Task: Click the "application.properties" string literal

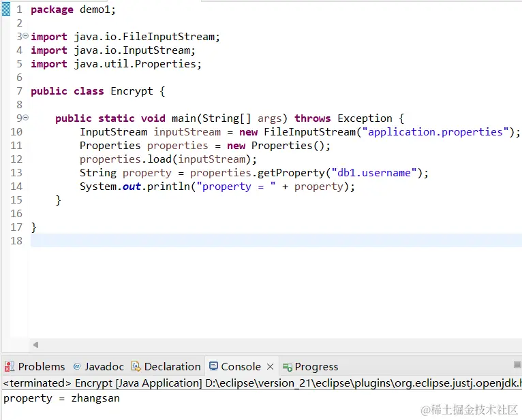Action: pyautogui.click(x=435, y=131)
